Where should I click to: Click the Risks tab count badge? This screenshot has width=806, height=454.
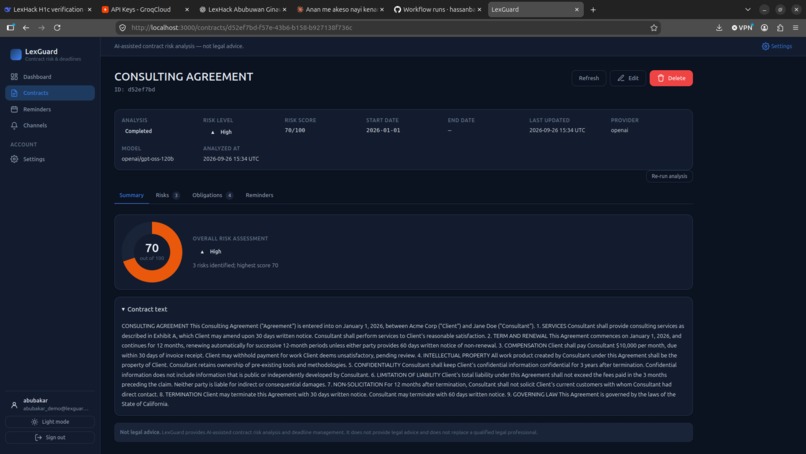tap(176, 195)
